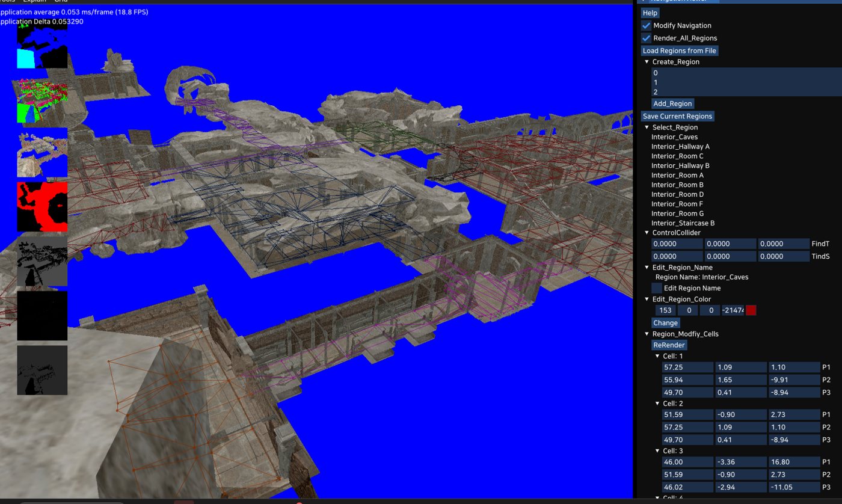
Task: Select the Interior_Hallway B region
Action: pos(680,166)
